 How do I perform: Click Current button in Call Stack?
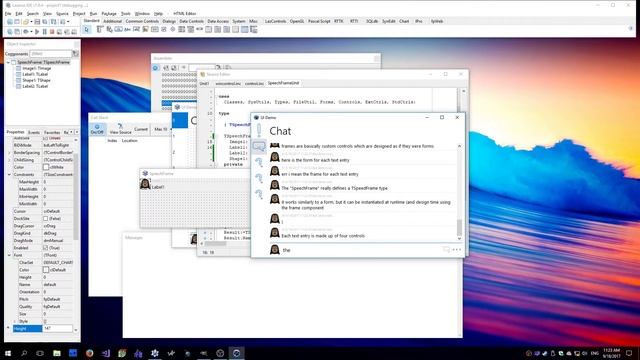tap(141, 129)
